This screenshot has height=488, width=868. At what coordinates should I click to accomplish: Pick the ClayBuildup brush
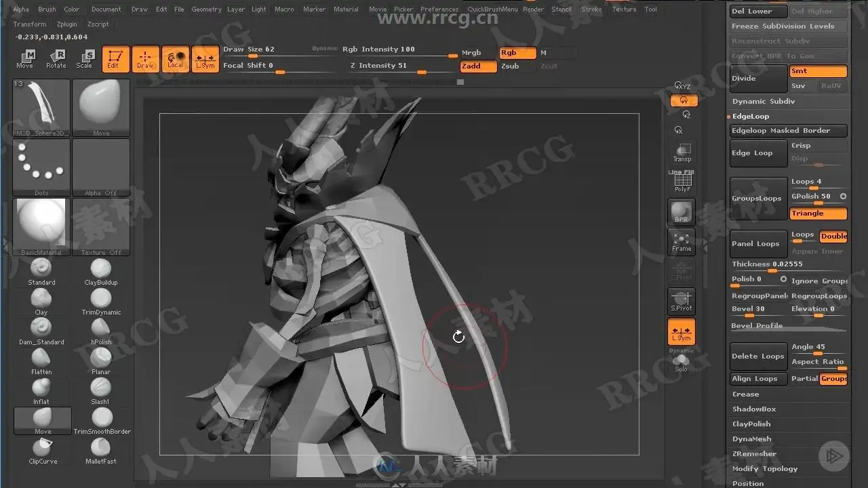pos(100,271)
